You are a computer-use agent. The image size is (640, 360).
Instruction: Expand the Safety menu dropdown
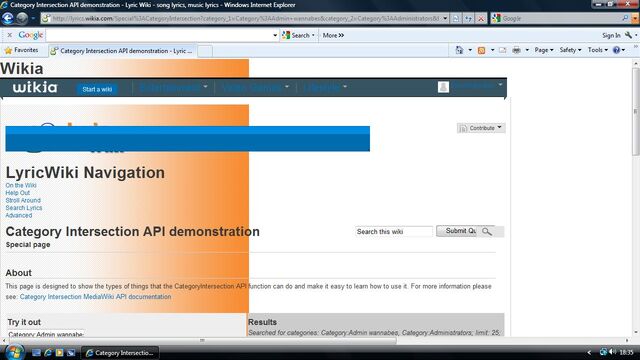(570, 50)
